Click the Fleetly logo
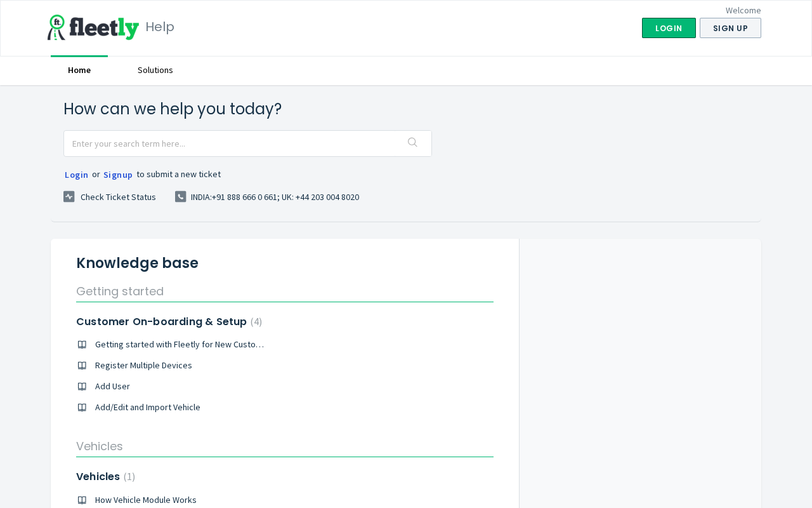Viewport: 812px width, 508px height. (93, 27)
